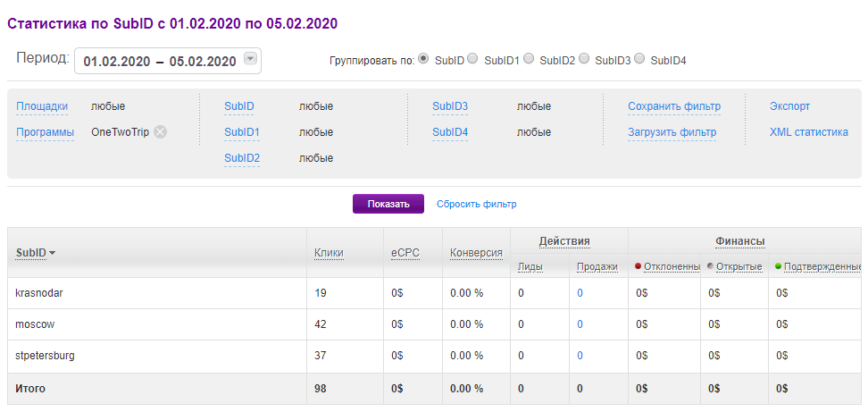Remove the OneTwoTrip program filter
This screenshot has width=868, height=412.
pos(160,132)
